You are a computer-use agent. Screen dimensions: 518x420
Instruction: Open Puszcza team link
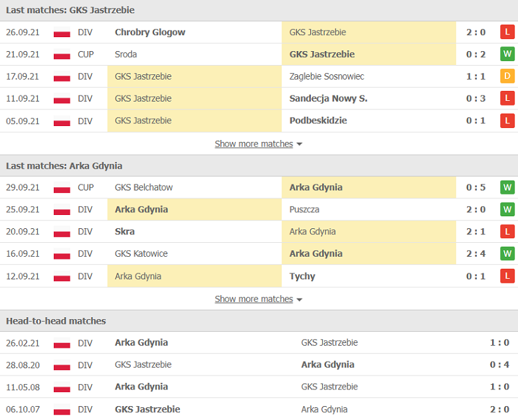pos(304,210)
